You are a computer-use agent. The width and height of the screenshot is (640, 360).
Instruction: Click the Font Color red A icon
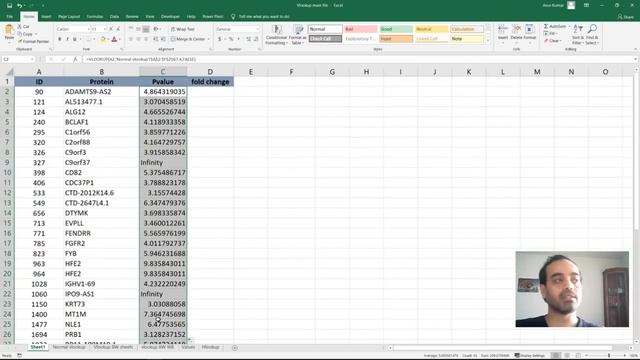[114, 39]
